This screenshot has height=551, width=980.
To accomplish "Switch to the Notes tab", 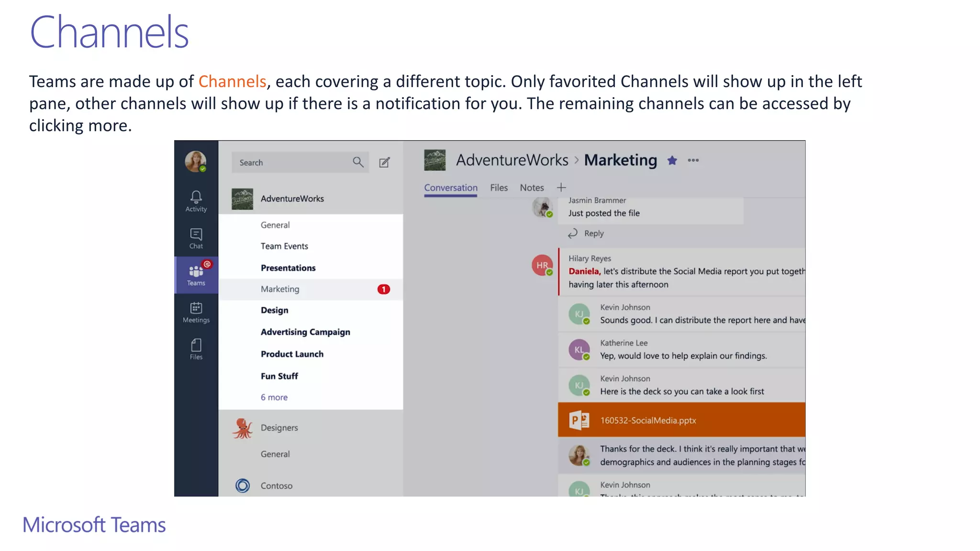I will [x=532, y=188].
